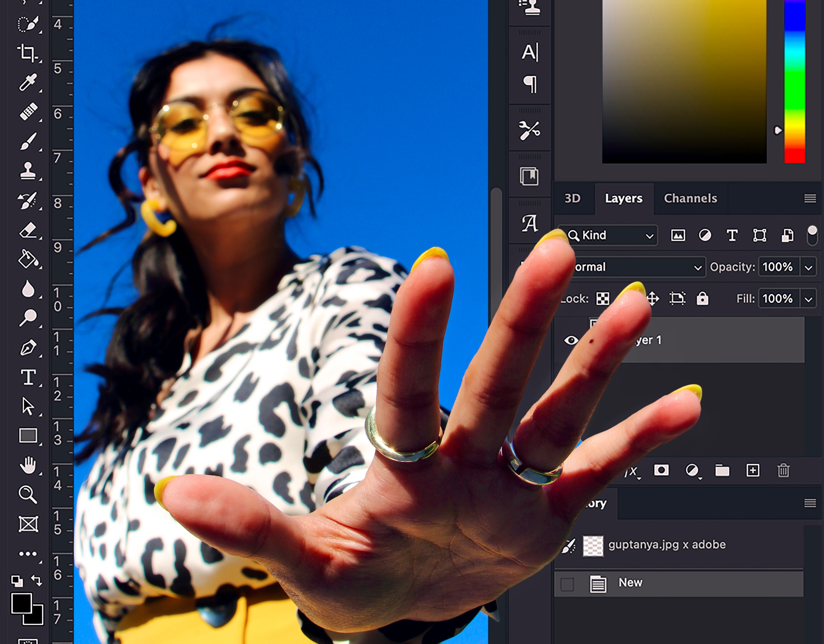Open the Character panel icon
This screenshot has height=644, width=824.
pos(530,52)
